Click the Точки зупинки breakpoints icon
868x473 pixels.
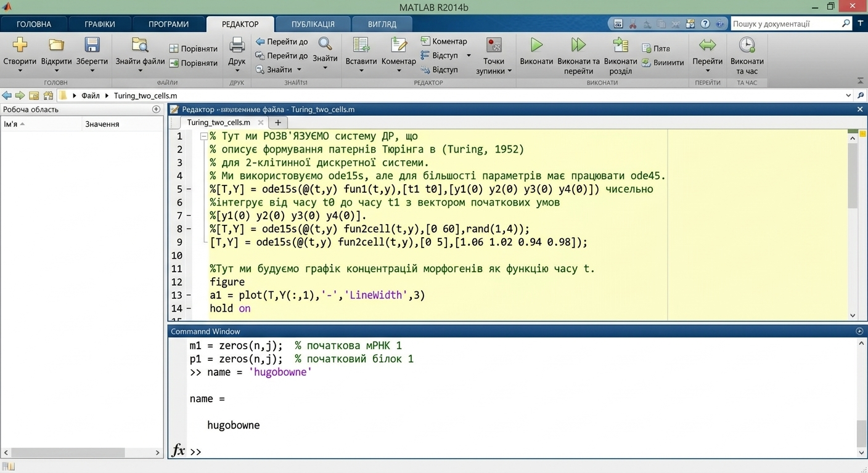click(494, 44)
